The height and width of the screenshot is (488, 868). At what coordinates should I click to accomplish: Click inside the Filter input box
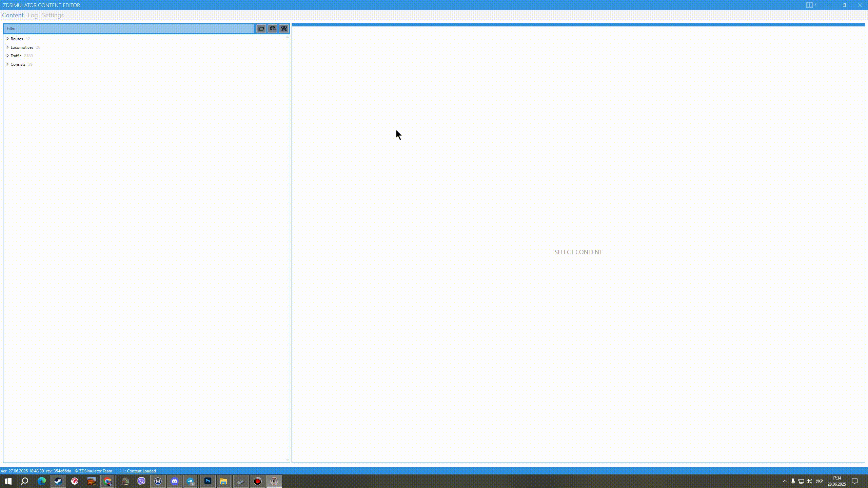[x=129, y=28]
